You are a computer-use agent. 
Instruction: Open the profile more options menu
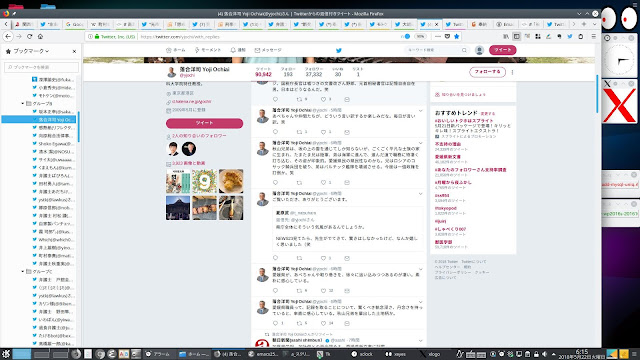coord(512,72)
